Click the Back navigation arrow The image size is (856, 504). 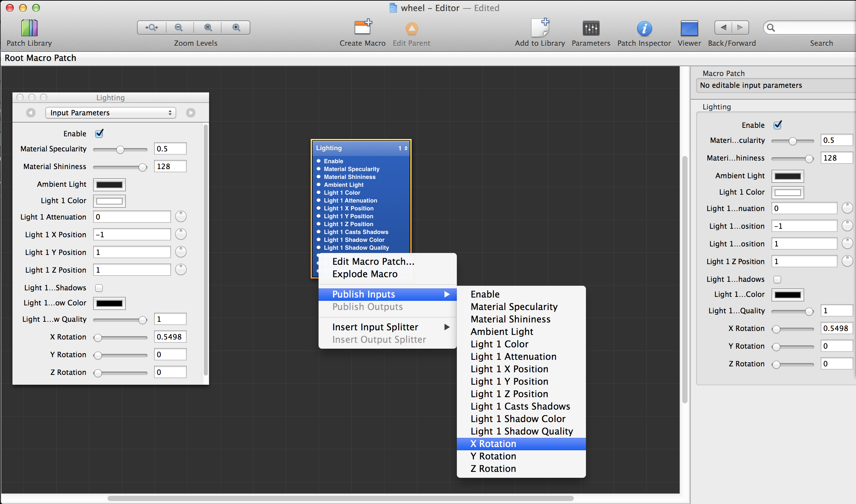[x=723, y=28]
